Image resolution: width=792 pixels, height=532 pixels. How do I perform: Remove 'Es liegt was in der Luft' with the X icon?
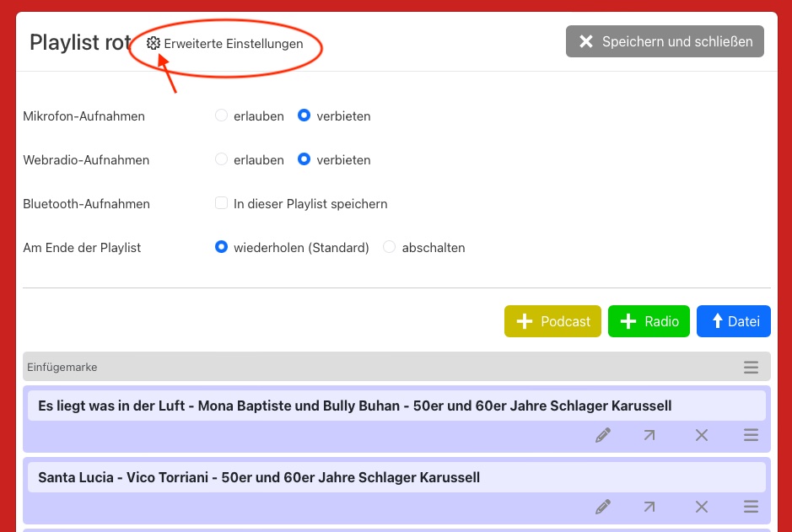701,435
